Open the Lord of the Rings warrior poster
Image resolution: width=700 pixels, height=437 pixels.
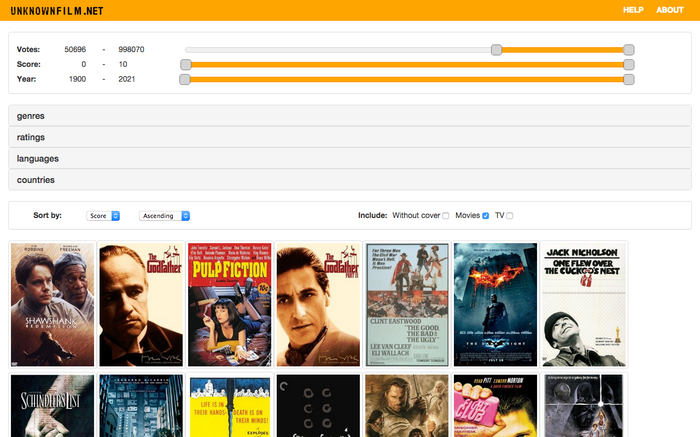coord(407,406)
